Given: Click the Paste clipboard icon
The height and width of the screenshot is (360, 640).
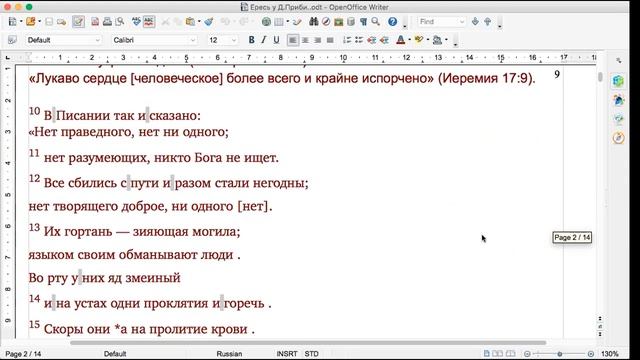Looking at the screenshot, I should pyautogui.click(x=190, y=22).
